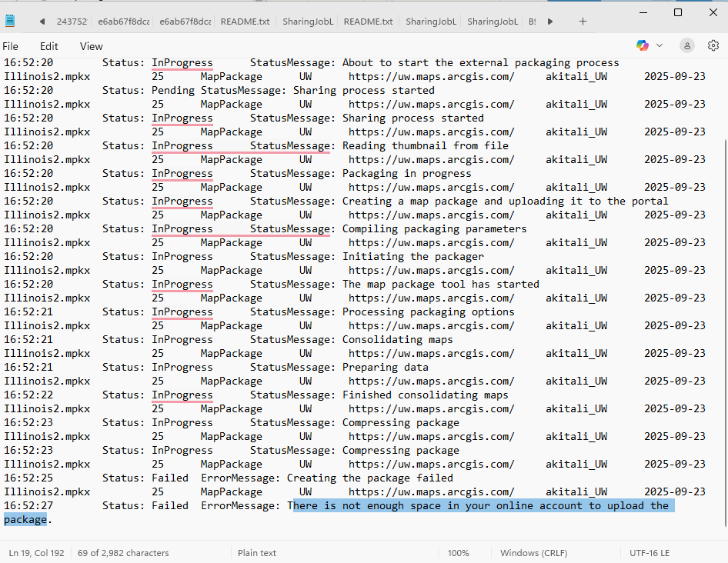Maximize the Notepad window

click(x=678, y=12)
